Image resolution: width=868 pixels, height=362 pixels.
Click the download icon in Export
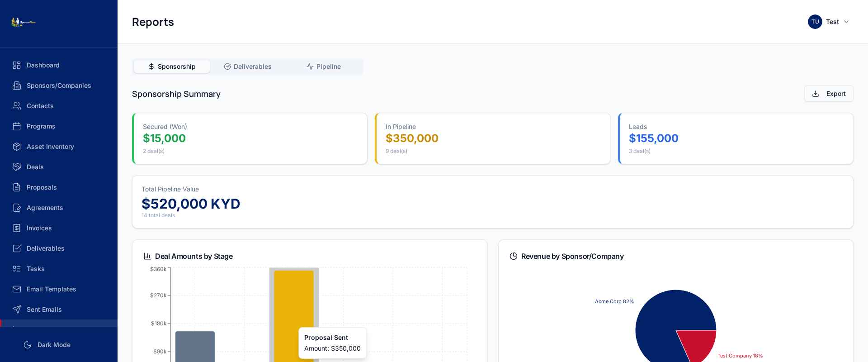click(x=816, y=94)
